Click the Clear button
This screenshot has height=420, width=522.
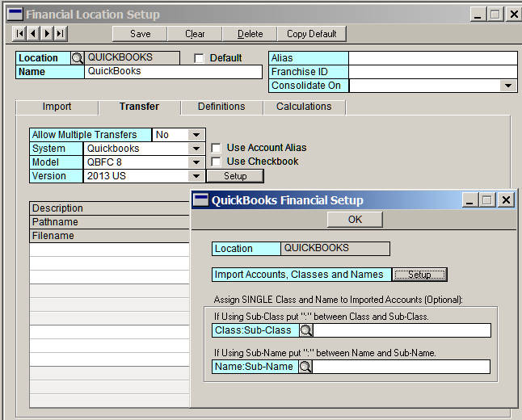tap(195, 34)
